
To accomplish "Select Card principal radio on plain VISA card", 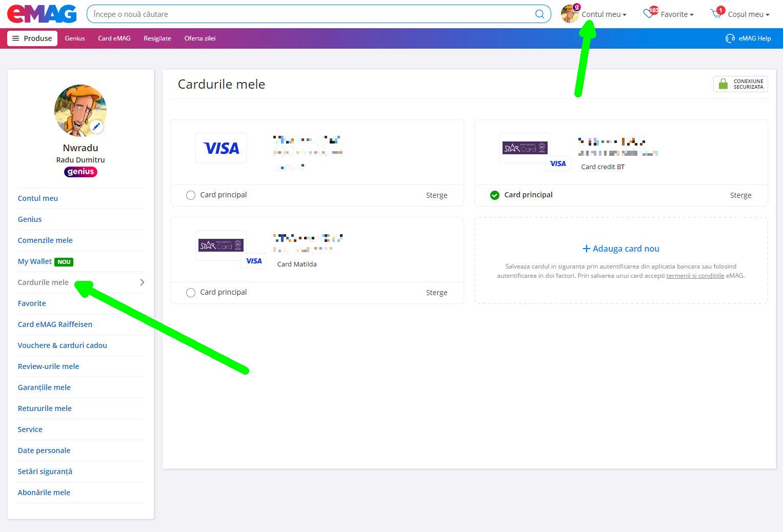I will click(x=191, y=195).
